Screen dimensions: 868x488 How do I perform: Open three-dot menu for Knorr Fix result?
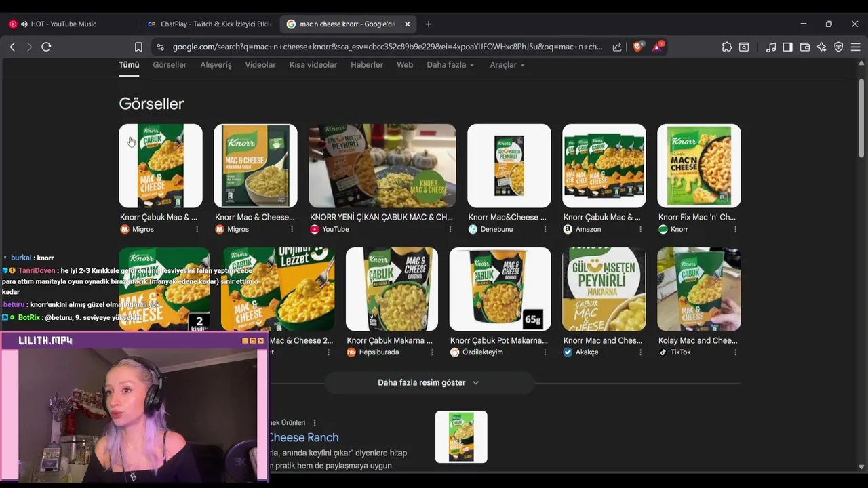(x=734, y=229)
